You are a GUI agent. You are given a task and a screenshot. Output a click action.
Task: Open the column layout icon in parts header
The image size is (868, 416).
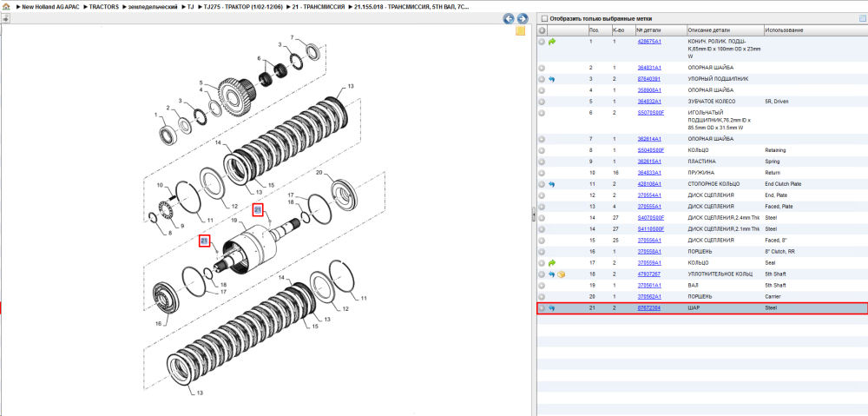pyautogui.click(x=862, y=18)
